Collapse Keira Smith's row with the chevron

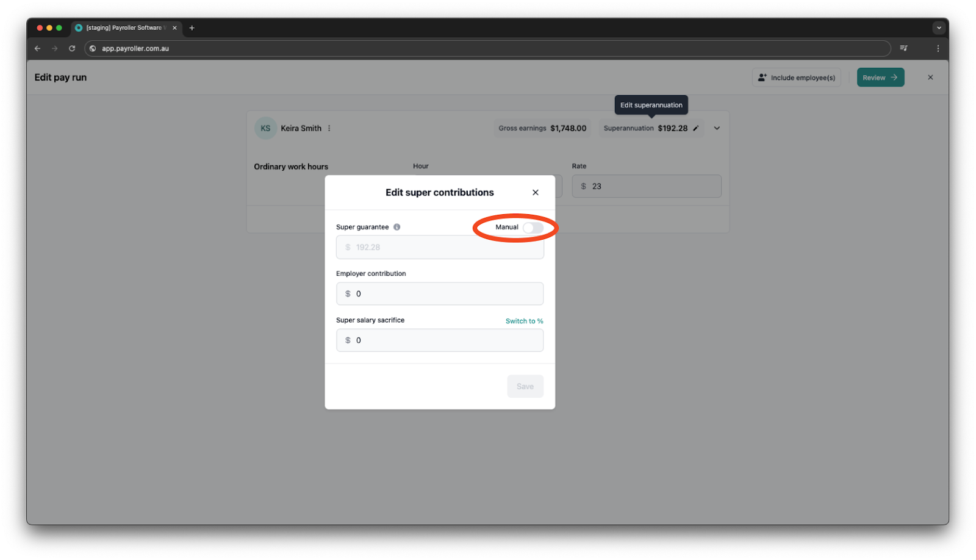(x=716, y=128)
